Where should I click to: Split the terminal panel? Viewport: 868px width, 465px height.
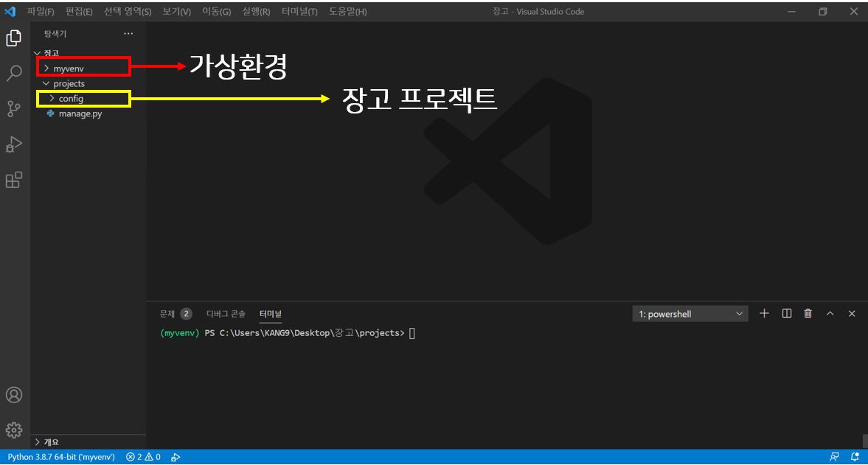[787, 313]
